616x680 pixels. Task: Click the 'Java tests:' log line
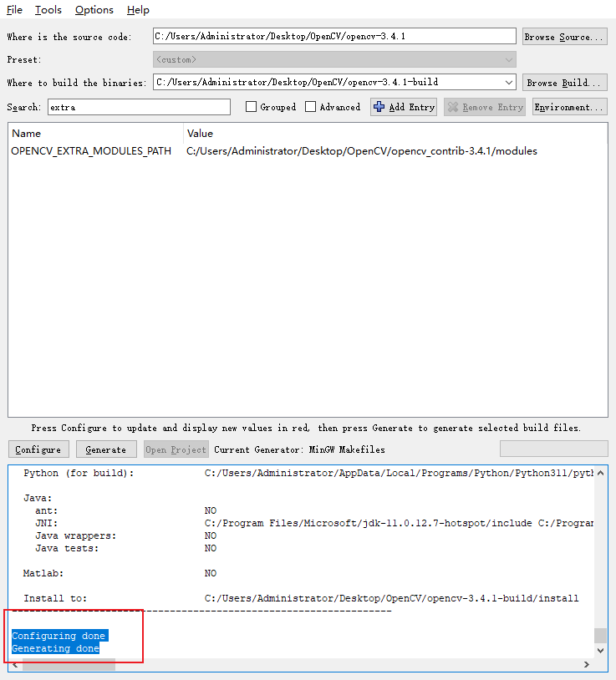point(126,548)
